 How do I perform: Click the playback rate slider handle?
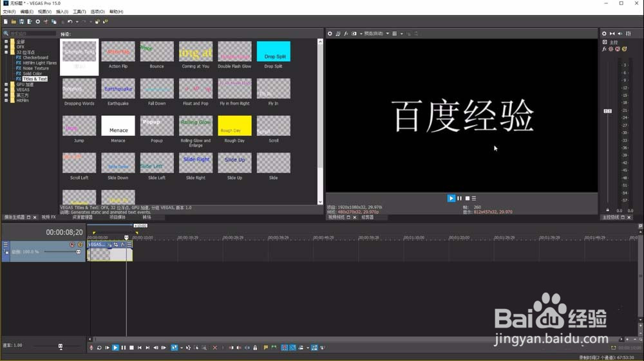tap(61, 346)
